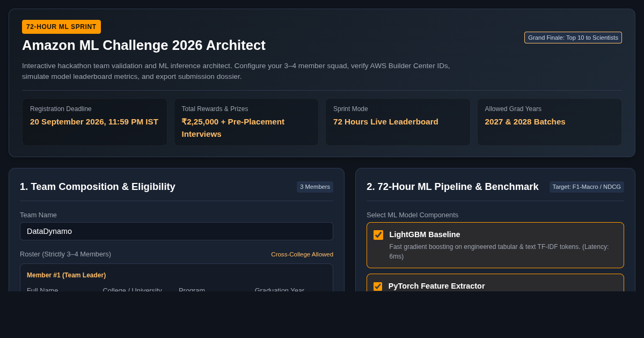Click the 72 Hours Live Leaderboard value

[386, 122]
